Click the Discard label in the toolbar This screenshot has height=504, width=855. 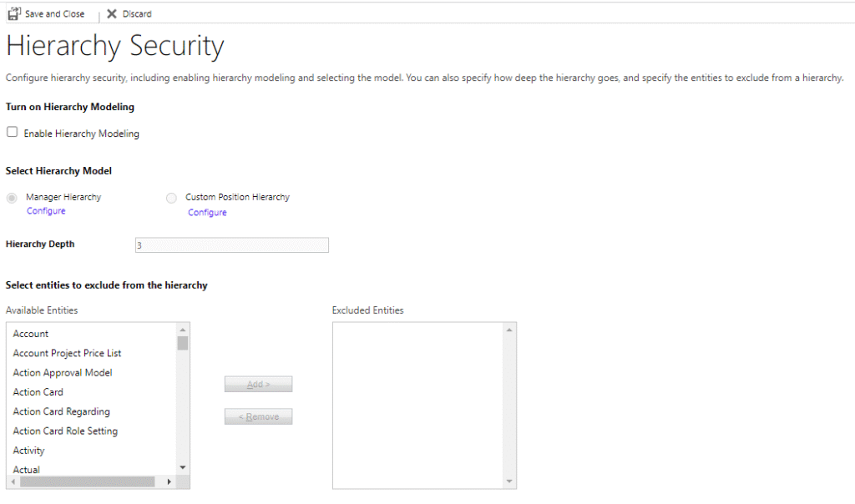[137, 13]
